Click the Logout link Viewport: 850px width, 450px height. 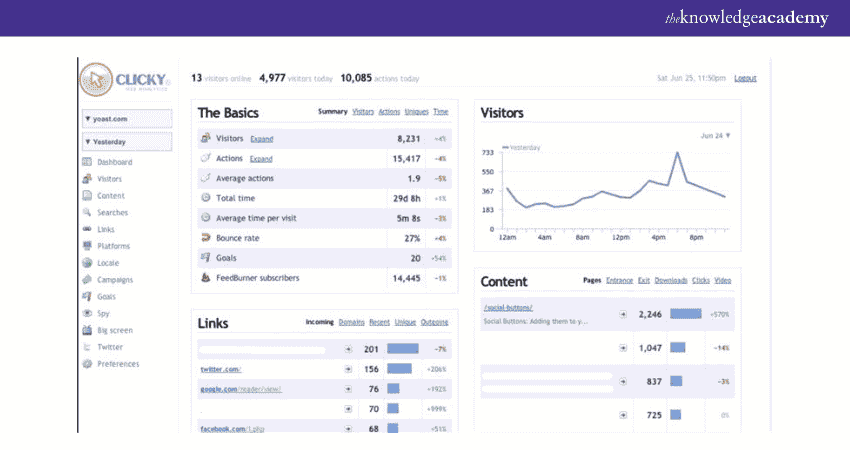(745, 78)
